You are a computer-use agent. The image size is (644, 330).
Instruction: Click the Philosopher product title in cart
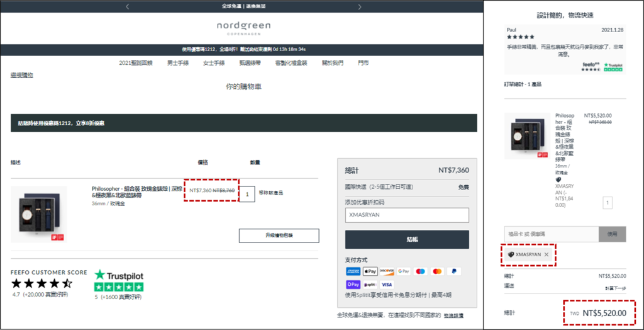click(136, 191)
